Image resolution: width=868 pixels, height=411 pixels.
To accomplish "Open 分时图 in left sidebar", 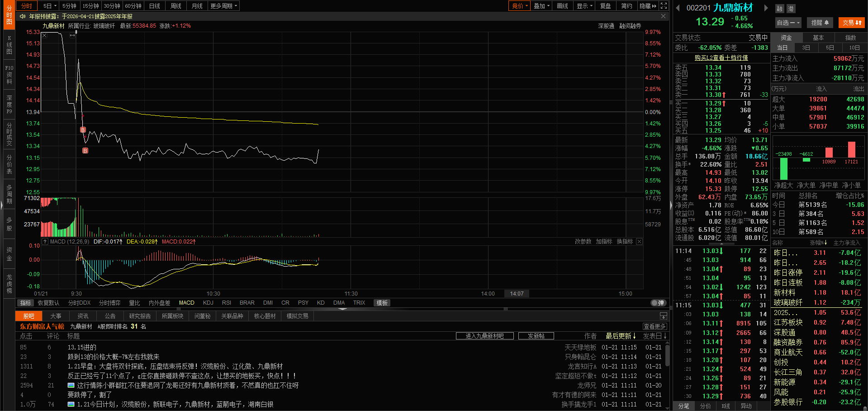I will coord(9,15).
